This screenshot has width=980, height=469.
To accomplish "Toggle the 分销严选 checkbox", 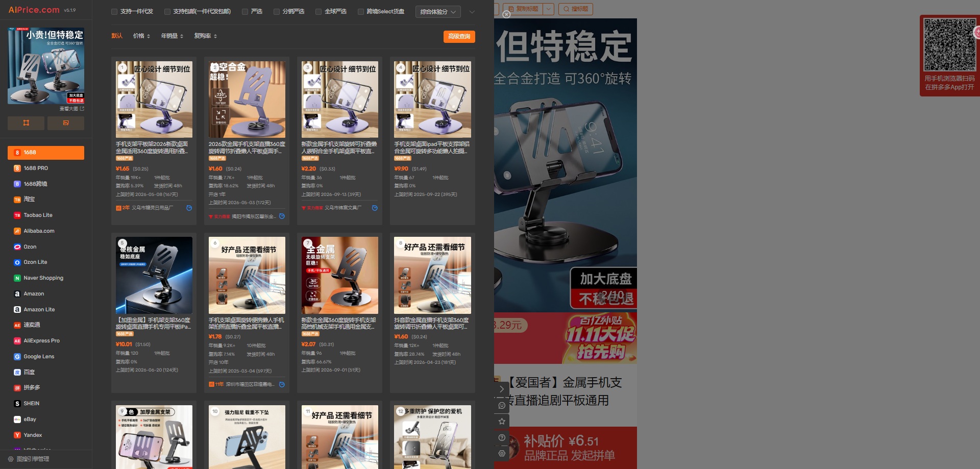I will 277,12.
